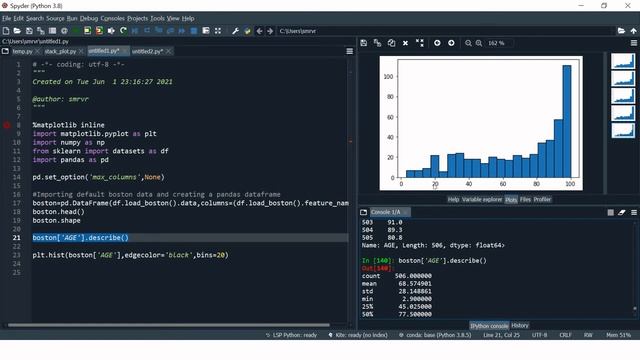
Task: Open the file switcher list icon in main toolbar
Action: pos(52,31)
